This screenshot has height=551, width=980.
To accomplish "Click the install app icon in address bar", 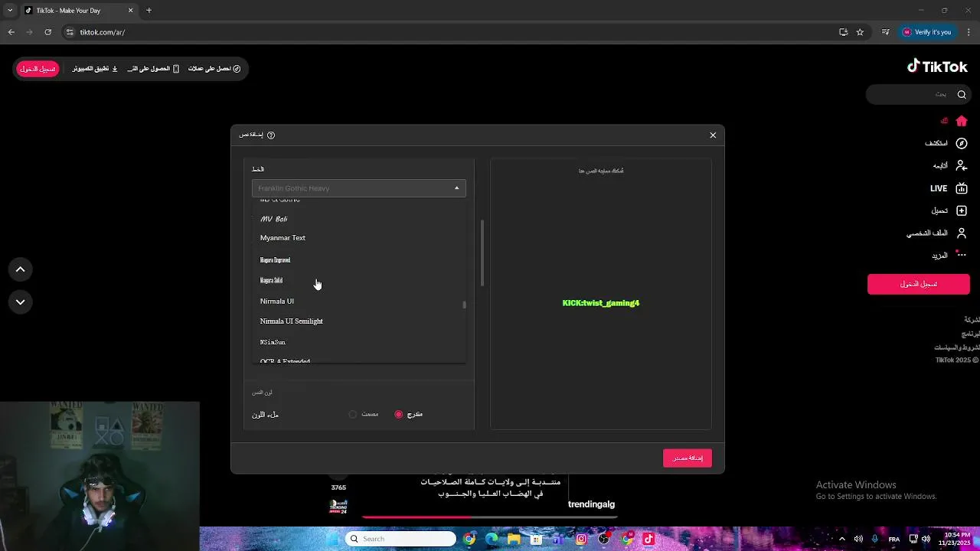I will pos(843,32).
